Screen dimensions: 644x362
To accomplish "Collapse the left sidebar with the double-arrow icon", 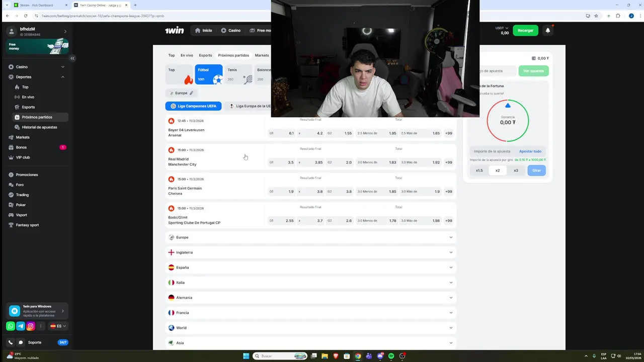I will pos(72,58).
